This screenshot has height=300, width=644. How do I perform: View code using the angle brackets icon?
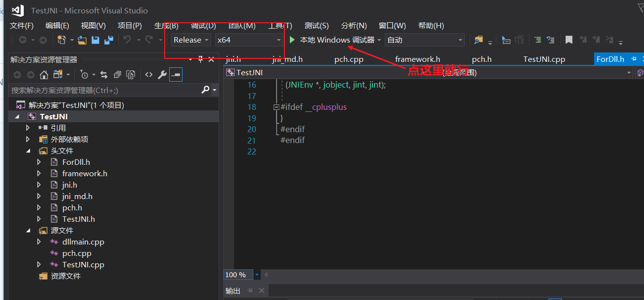pyautogui.click(x=149, y=75)
